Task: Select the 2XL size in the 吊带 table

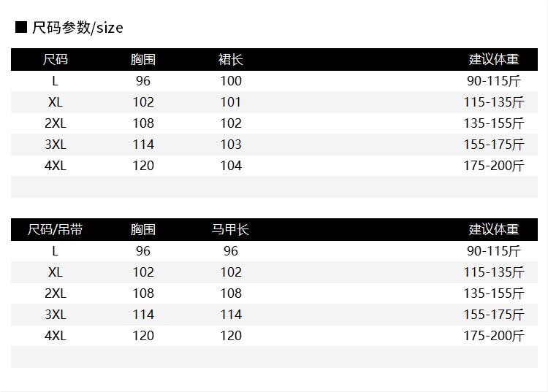Action: (56, 293)
